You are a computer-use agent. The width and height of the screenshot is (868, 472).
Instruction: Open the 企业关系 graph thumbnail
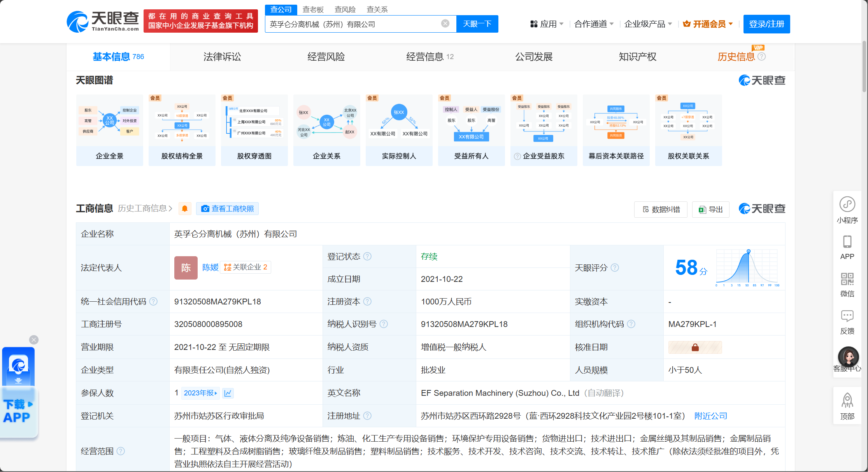point(327,130)
